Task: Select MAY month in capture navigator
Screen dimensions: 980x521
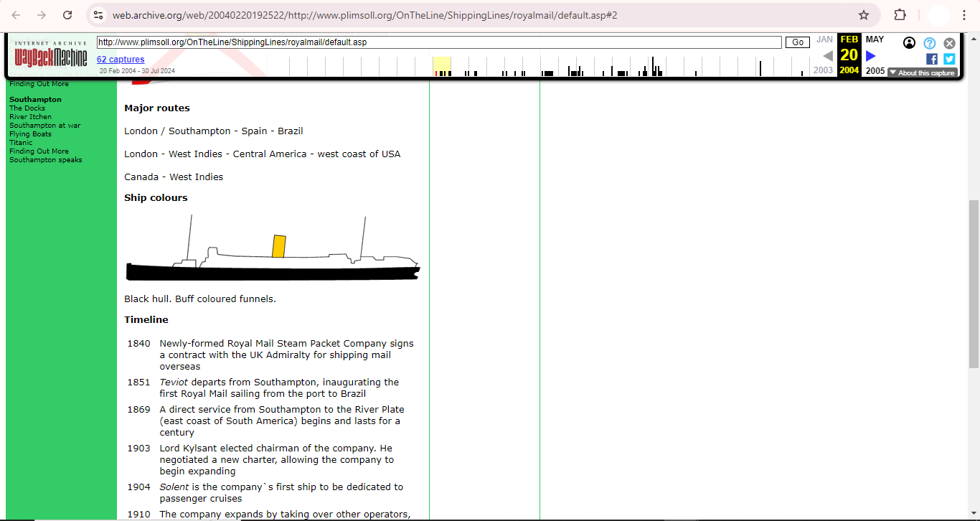Action: [875, 39]
